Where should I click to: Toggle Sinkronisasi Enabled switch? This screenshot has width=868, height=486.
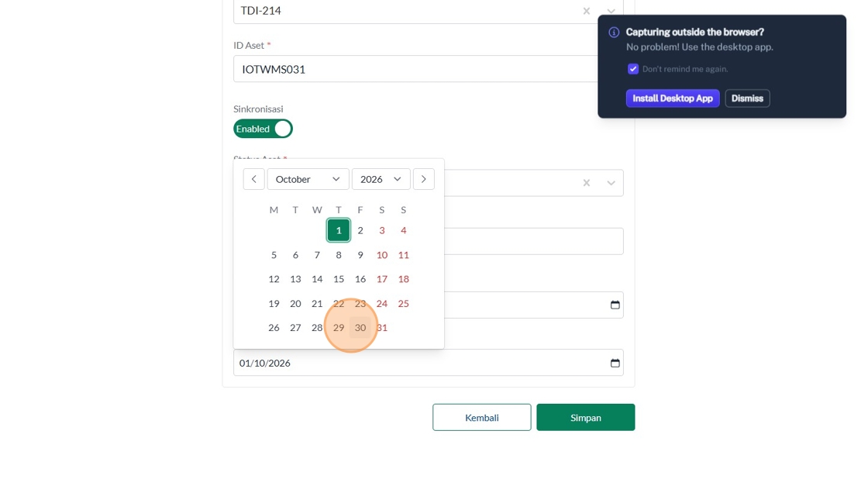pos(263,129)
